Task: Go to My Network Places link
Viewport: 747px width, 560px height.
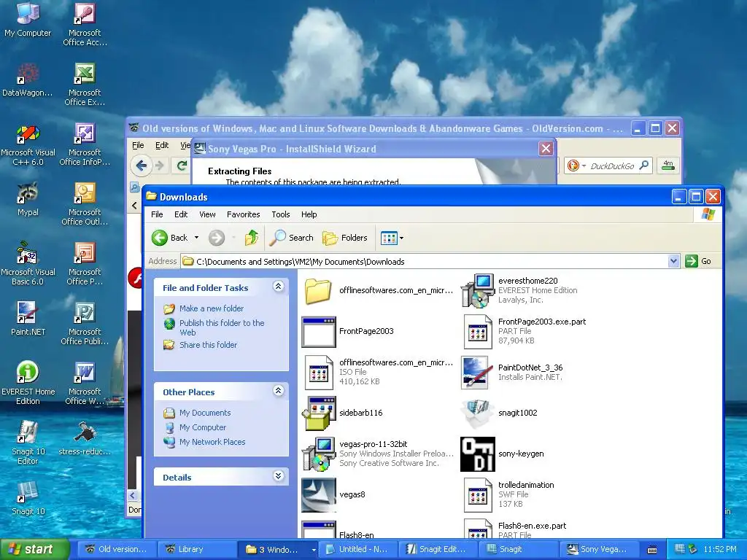Action: tap(212, 442)
